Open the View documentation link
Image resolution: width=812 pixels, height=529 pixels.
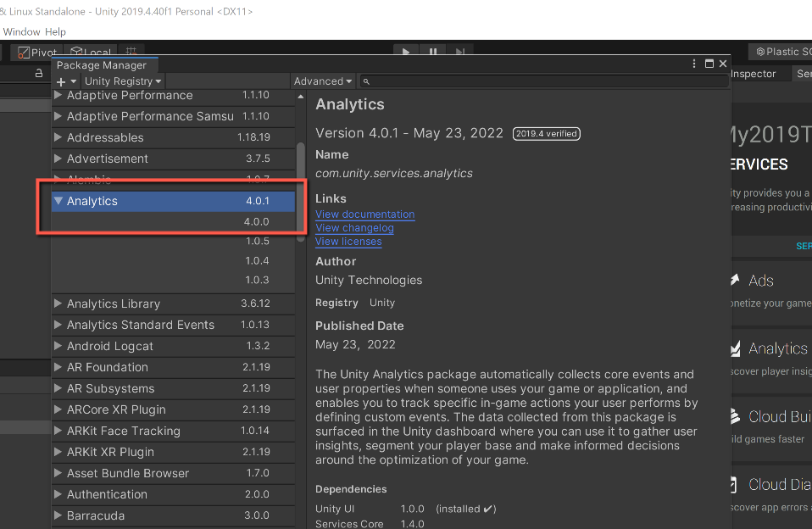pyautogui.click(x=364, y=214)
